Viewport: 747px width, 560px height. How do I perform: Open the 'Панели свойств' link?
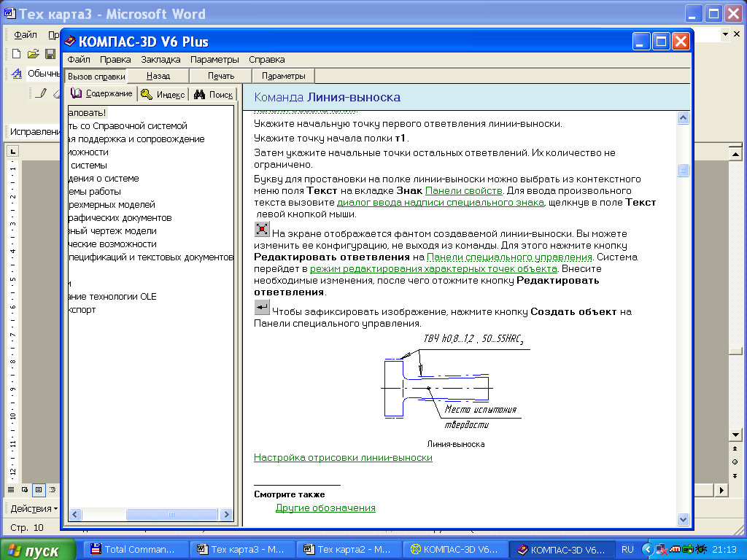(463, 191)
